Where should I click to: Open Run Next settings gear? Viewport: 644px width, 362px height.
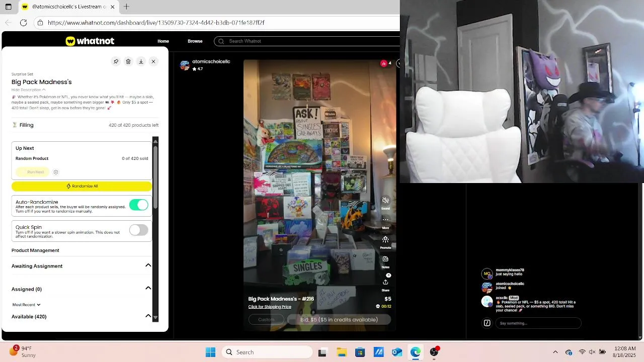coord(56,172)
